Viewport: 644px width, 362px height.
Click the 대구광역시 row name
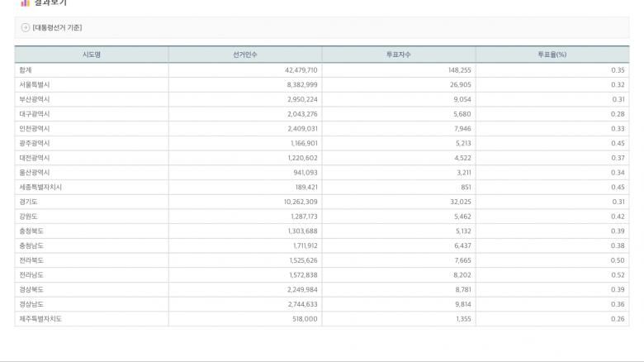[34, 114]
